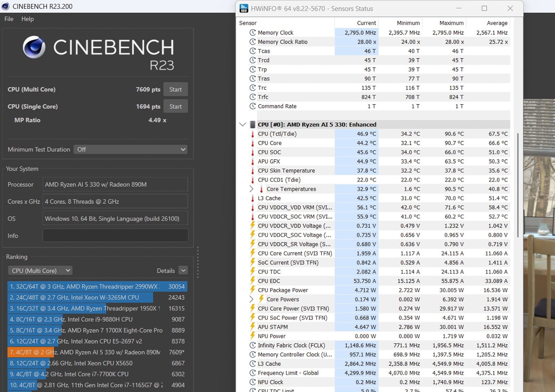Screen dimensions: 555x392
Task: Expand the Core Powers sensor group
Action: tap(251, 299)
